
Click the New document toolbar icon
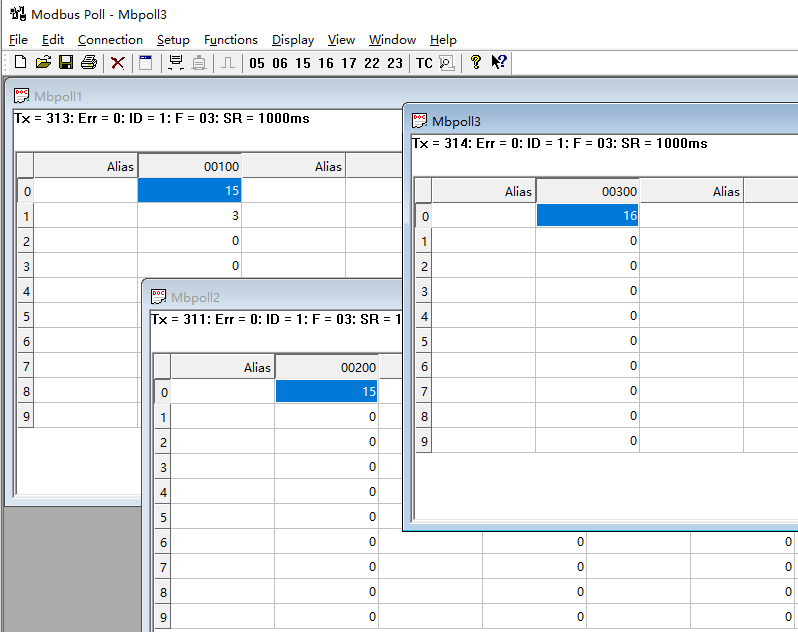click(x=20, y=63)
